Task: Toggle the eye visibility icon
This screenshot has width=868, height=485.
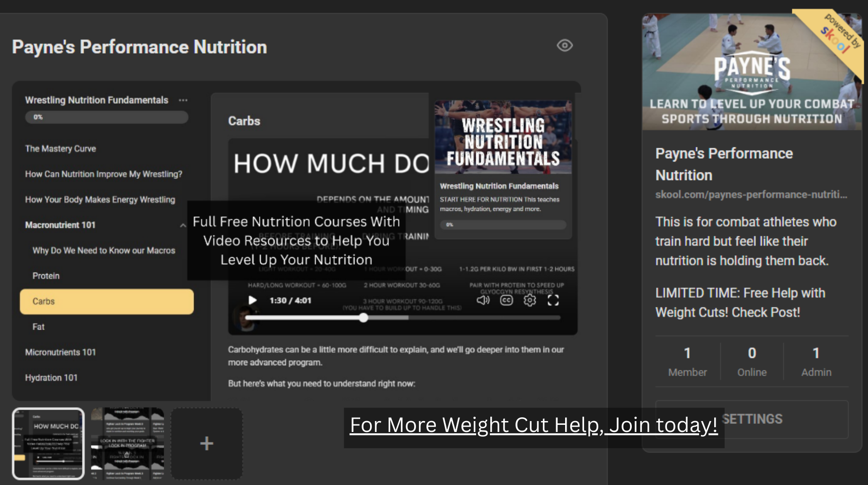Action: [x=565, y=45]
